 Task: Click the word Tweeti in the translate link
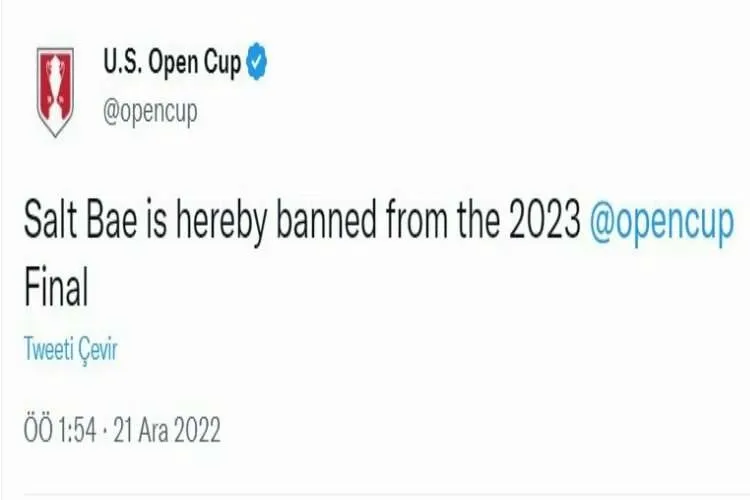click(x=48, y=351)
